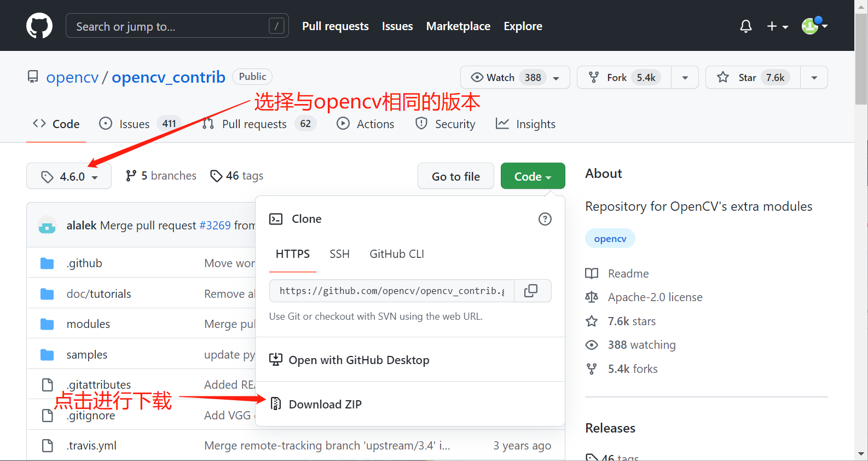This screenshot has height=461, width=868.
Task: Open the doc/tutorials folder
Action: click(x=99, y=294)
